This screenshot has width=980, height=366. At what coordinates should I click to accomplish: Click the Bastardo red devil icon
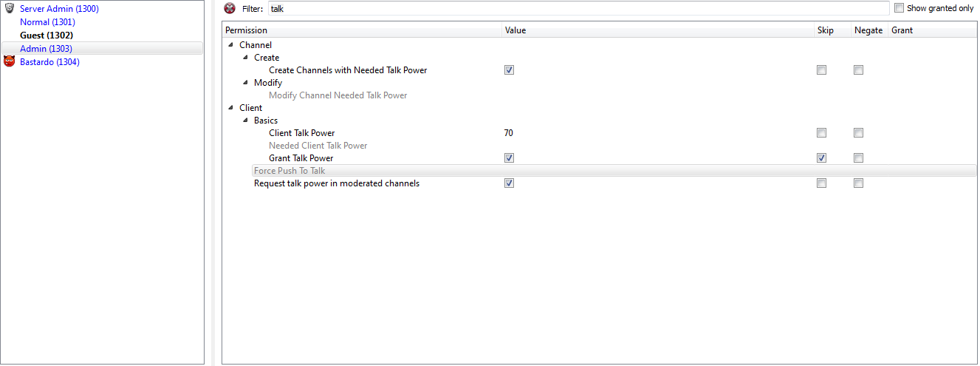(10, 62)
